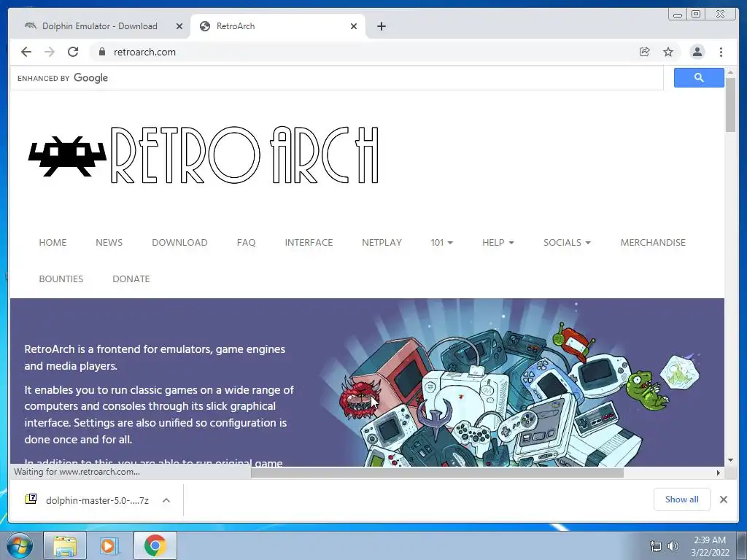Open the NEWS page

[x=109, y=242]
